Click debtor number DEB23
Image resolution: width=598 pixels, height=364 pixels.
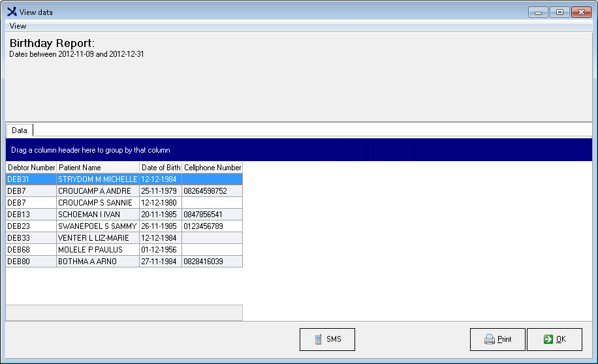[31, 226]
